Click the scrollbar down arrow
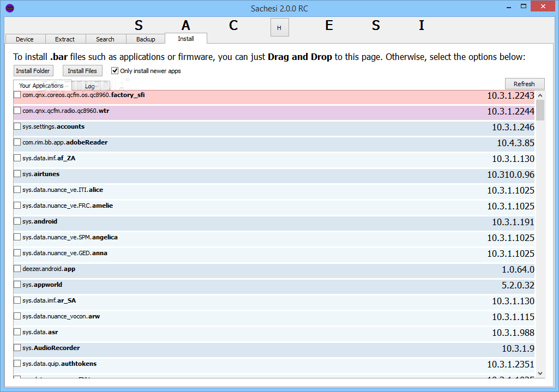 pos(540,373)
